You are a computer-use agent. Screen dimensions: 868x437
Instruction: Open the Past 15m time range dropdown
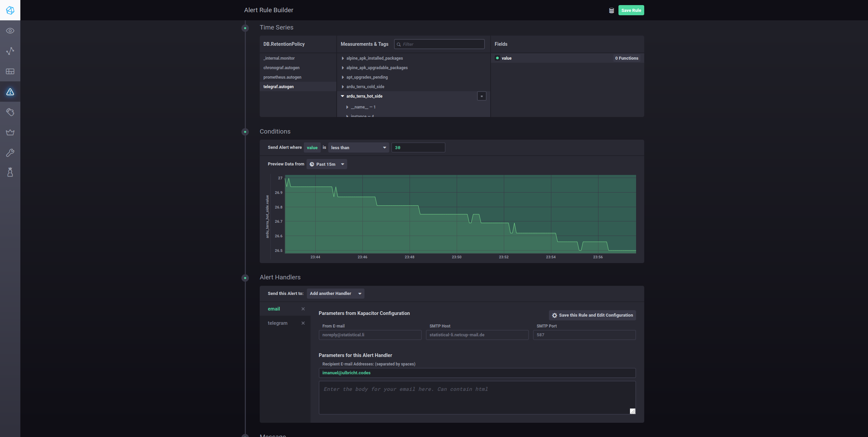(327, 164)
